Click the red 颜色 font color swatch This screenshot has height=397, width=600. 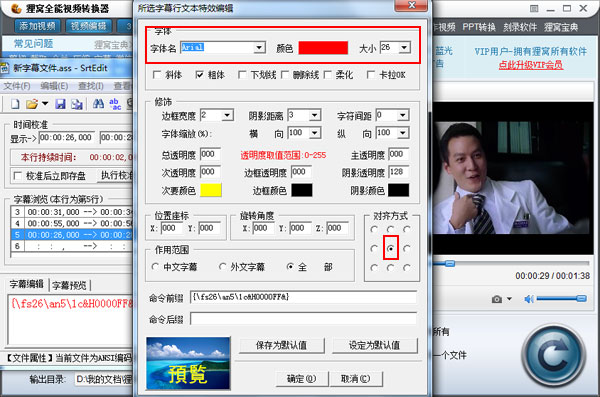(x=323, y=48)
